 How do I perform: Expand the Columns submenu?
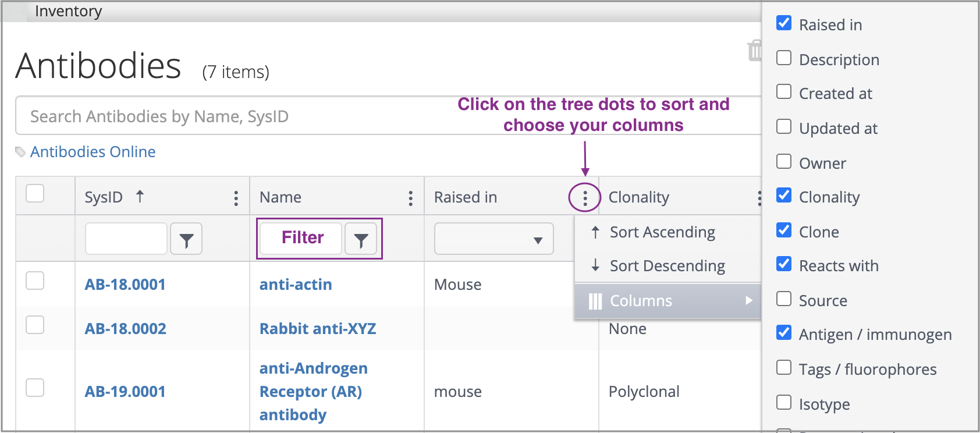pos(669,301)
